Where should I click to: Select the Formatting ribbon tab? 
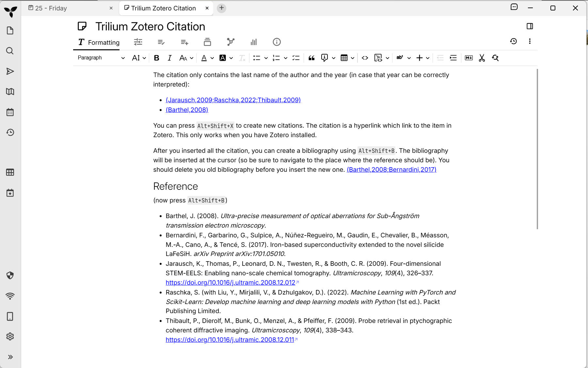point(99,42)
